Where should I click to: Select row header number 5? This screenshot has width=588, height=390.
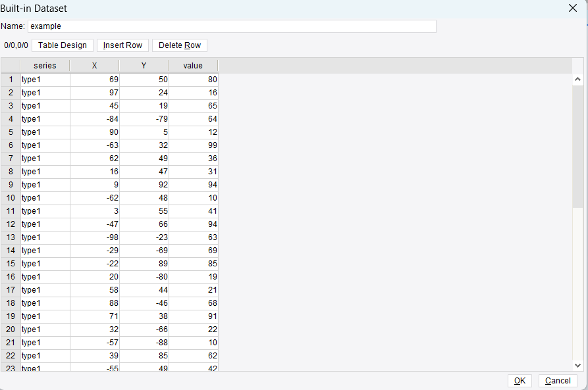tap(11, 132)
